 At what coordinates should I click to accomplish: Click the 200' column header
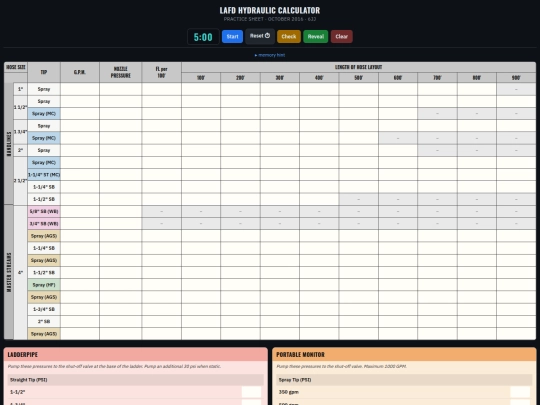coord(240,78)
